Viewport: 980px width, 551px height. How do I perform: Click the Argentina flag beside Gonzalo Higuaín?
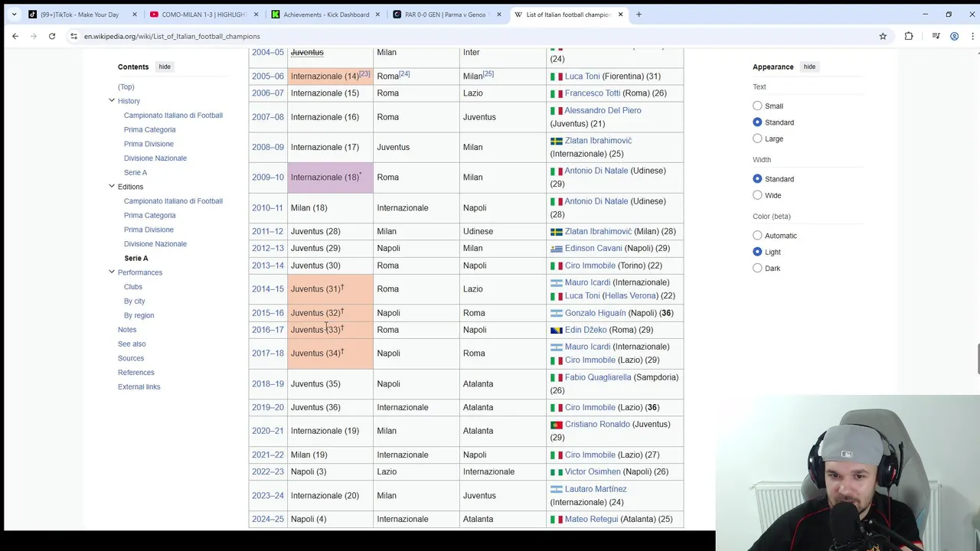coord(557,313)
